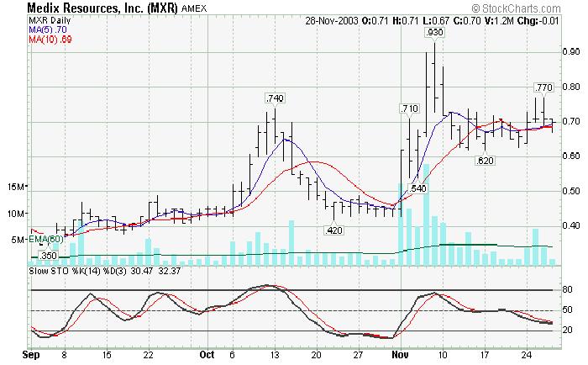
Task: Click the Chg:-0.01 change value
Action: 538,20
